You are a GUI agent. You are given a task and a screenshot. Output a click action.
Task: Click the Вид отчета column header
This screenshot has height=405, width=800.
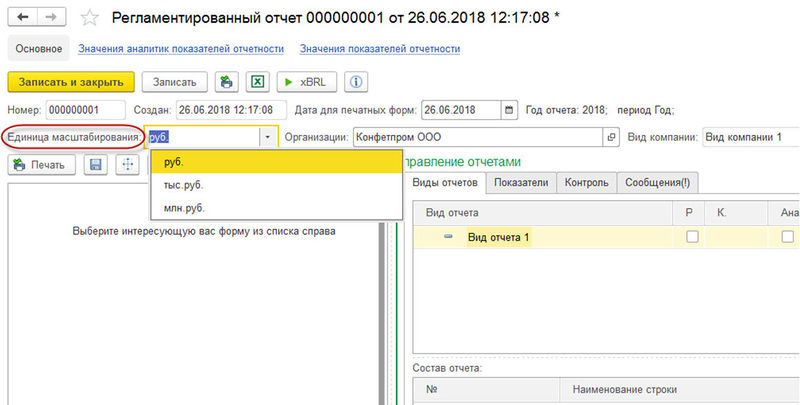coord(542,213)
